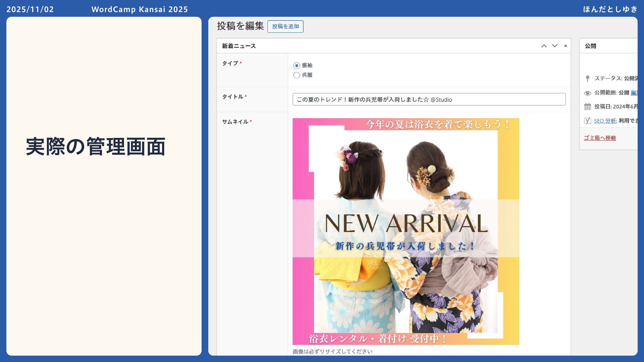The image size is (644, 362).
Task: Move 新着ニュース panel down with the chevron
Action: 555,46
